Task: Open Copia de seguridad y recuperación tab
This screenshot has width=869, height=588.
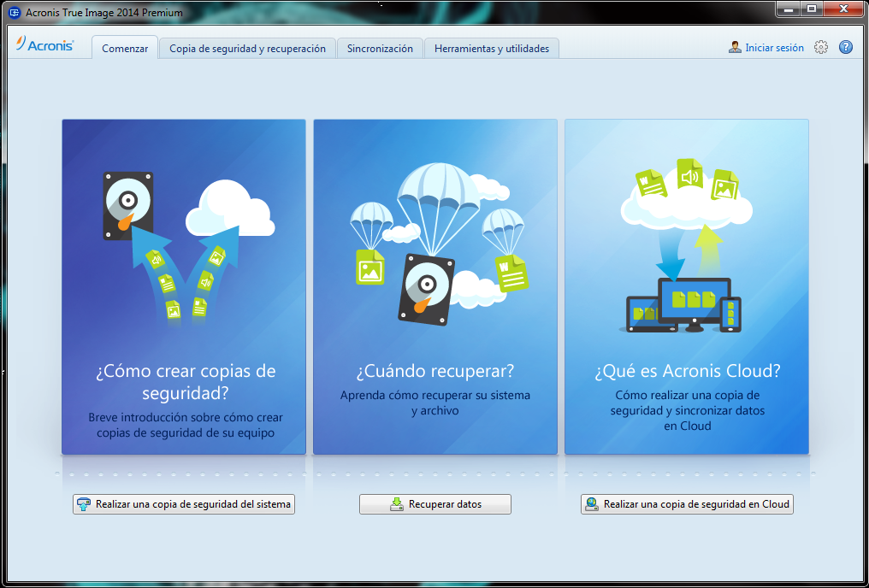Action: [247, 48]
